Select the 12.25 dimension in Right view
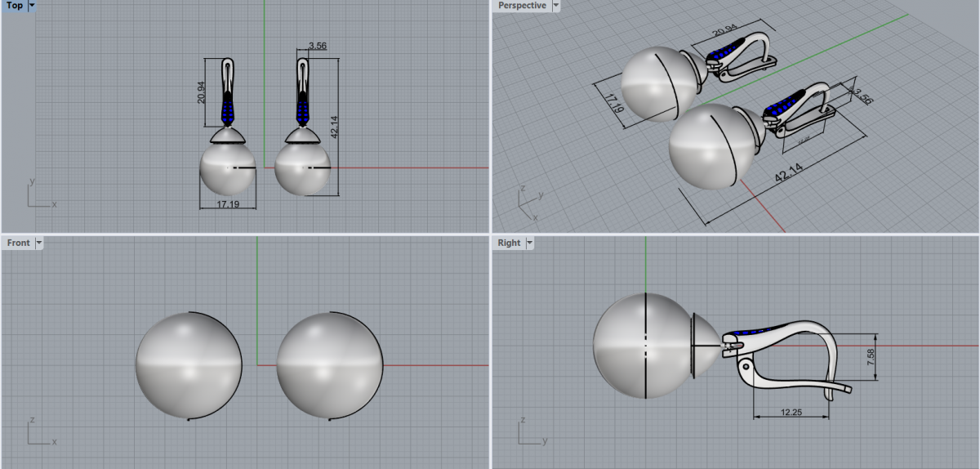 click(791, 413)
